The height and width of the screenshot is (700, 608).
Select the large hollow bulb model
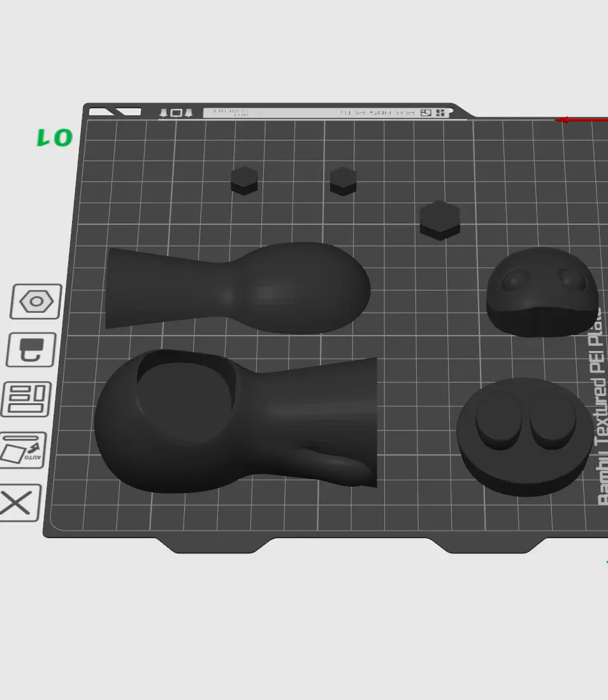coord(236,421)
